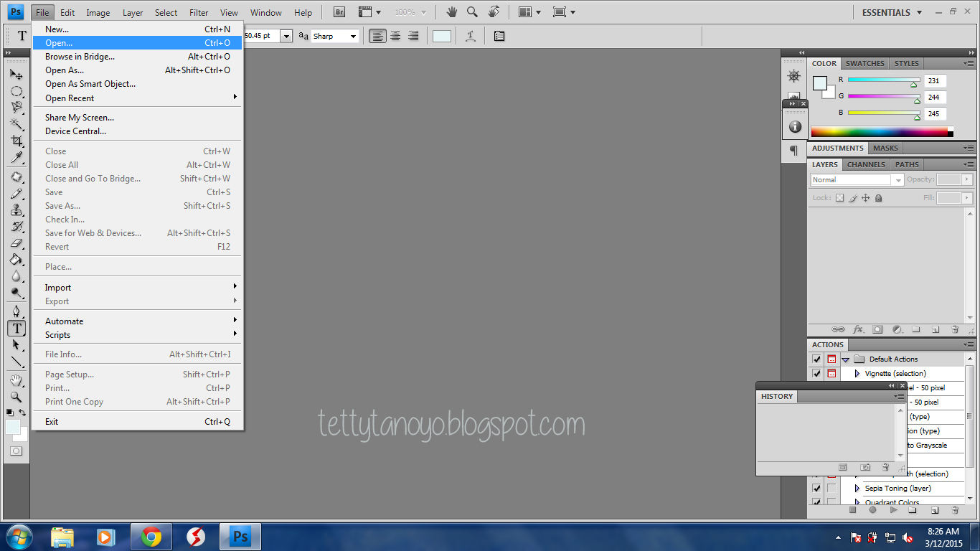The height and width of the screenshot is (551, 980).
Task: Select the Magic Wand tool
Action: click(x=17, y=125)
